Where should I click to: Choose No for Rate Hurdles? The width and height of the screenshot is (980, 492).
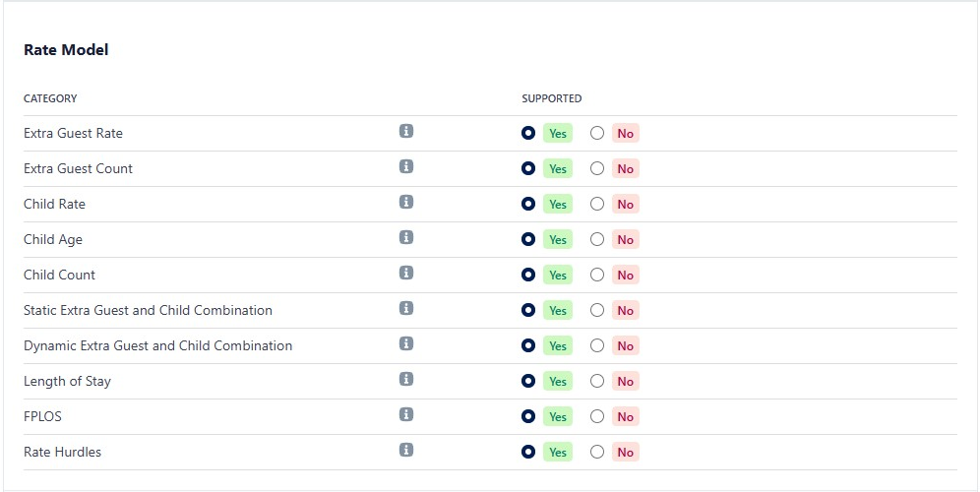[x=597, y=452]
